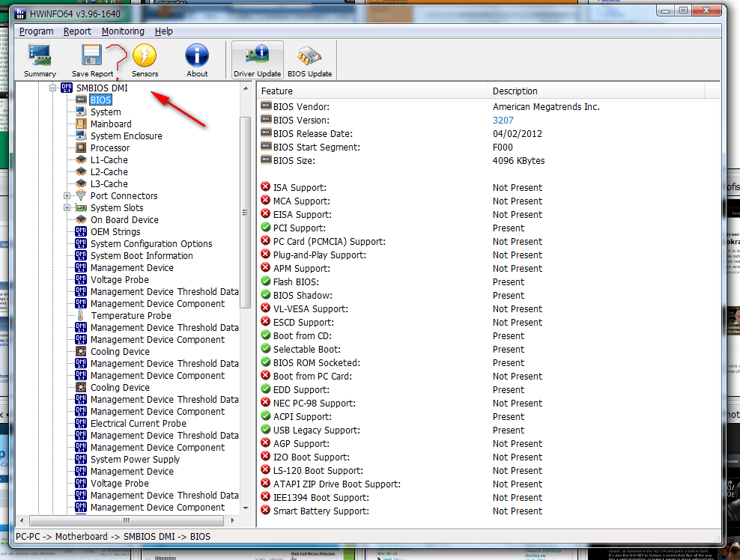Click the HWiNFO64 title bar app icon
740x560 pixels.
tap(20, 13)
